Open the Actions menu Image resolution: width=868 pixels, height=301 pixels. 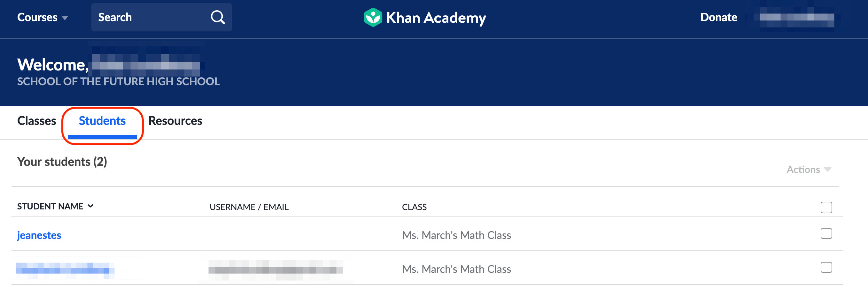808,169
